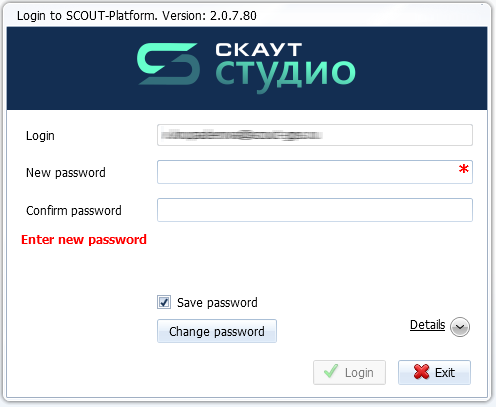Focus the Confirm password input field

315,210
